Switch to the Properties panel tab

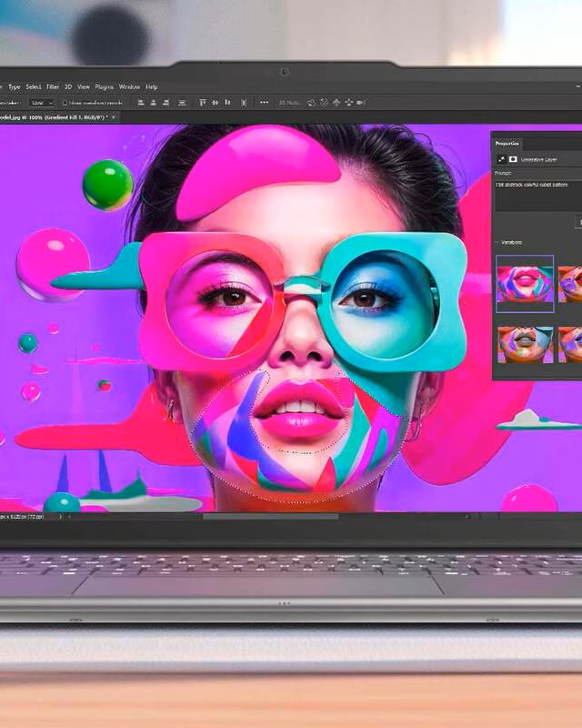[x=507, y=144]
